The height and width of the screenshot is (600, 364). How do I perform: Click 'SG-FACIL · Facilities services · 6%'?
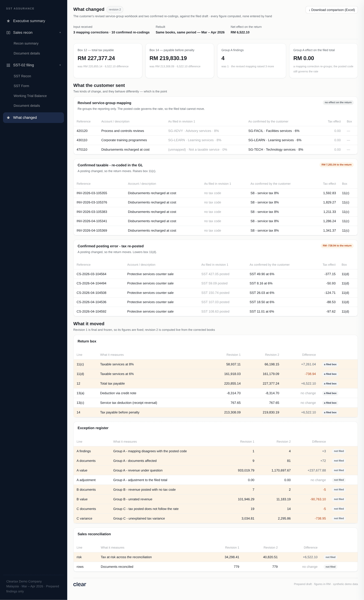click(274, 131)
